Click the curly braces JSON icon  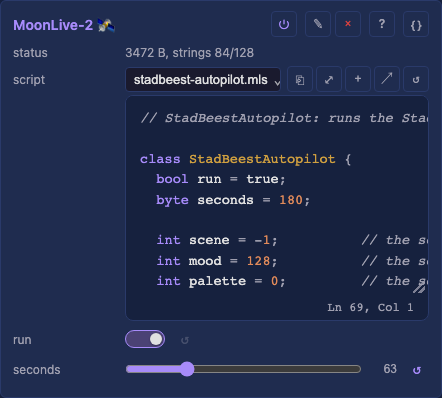point(416,24)
